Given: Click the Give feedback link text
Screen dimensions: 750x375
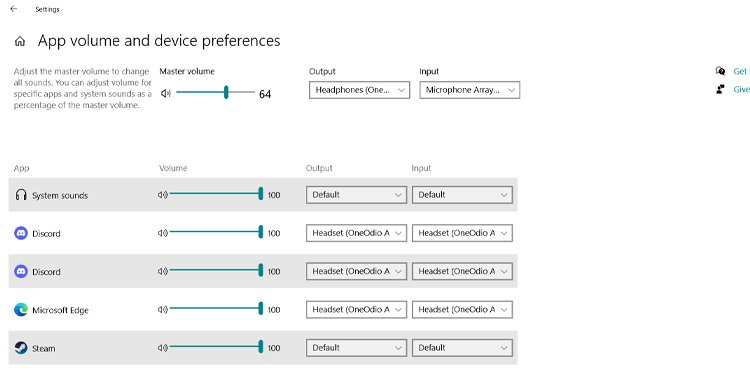Looking at the screenshot, I should (741, 89).
